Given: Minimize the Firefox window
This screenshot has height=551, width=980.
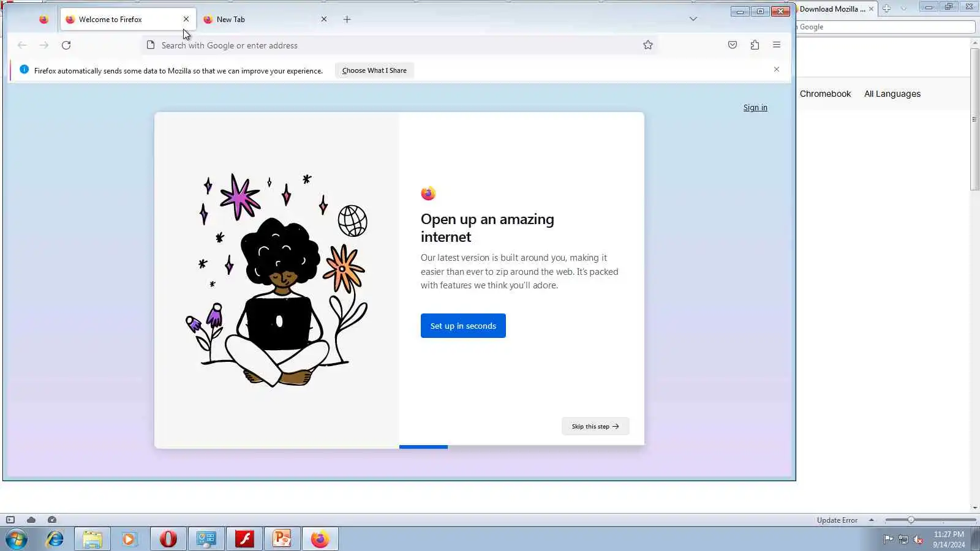Looking at the screenshot, I should click(x=740, y=12).
